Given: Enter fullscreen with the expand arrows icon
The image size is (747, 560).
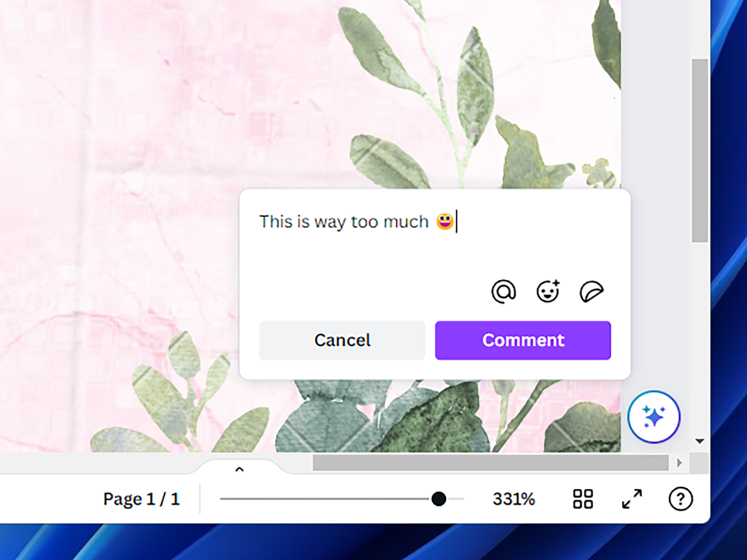Looking at the screenshot, I should (x=632, y=499).
